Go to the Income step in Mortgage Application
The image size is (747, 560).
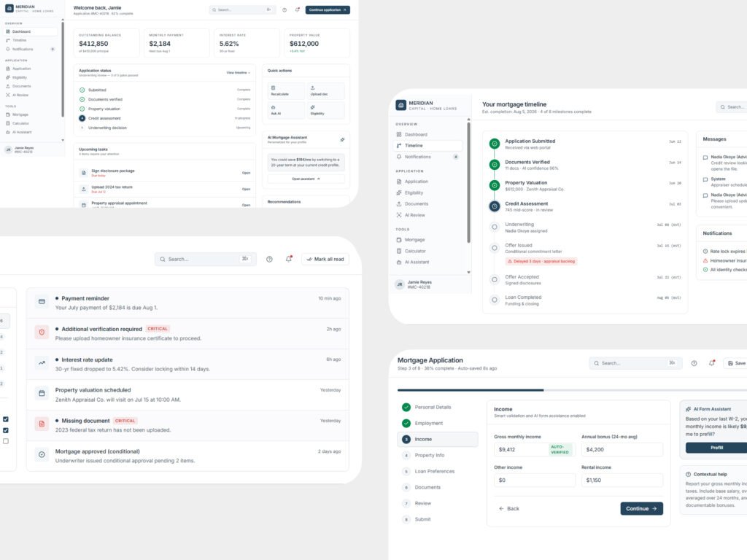(x=437, y=439)
